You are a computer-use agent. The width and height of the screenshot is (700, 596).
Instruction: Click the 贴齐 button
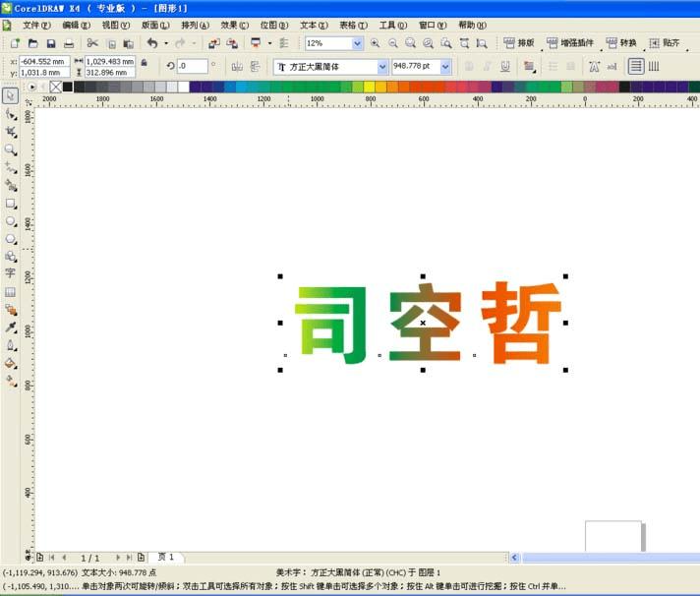[665, 43]
